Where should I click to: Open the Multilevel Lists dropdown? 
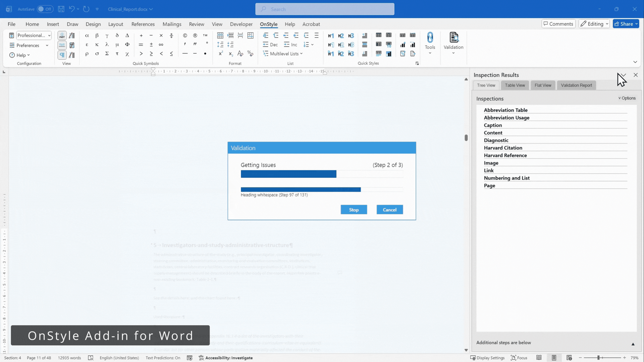[283, 54]
